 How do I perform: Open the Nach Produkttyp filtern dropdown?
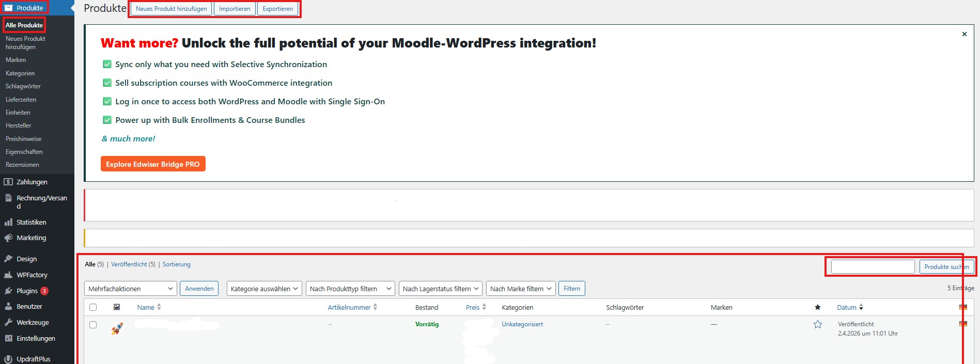point(350,289)
